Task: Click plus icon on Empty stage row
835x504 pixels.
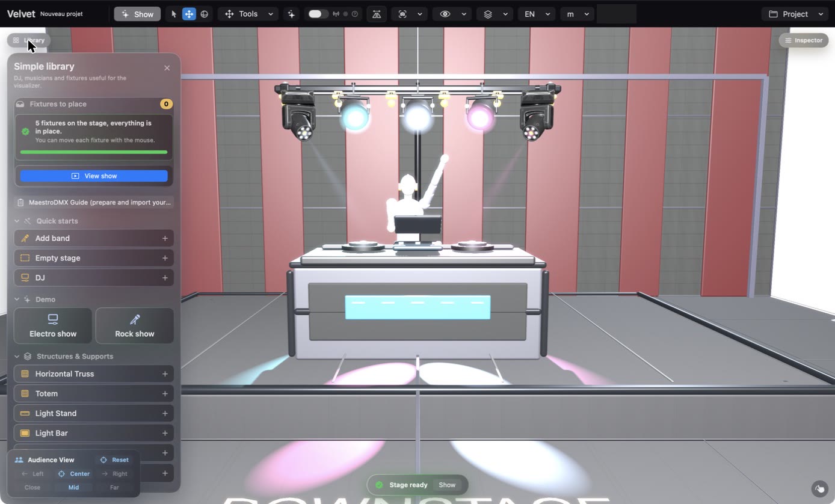Action: [x=165, y=258]
